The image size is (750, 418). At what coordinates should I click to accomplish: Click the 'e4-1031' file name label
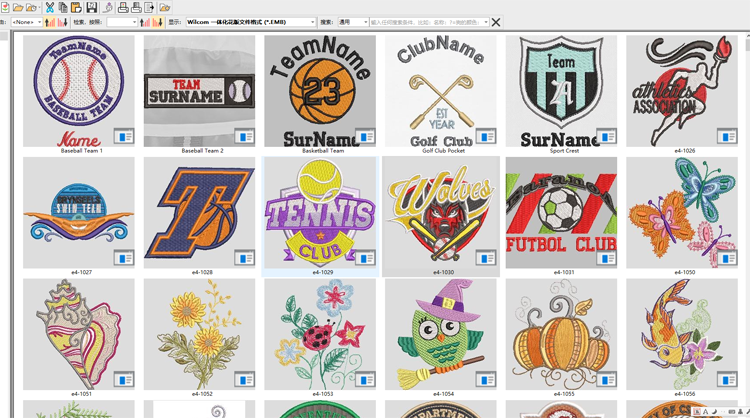[x=564, y=272]
